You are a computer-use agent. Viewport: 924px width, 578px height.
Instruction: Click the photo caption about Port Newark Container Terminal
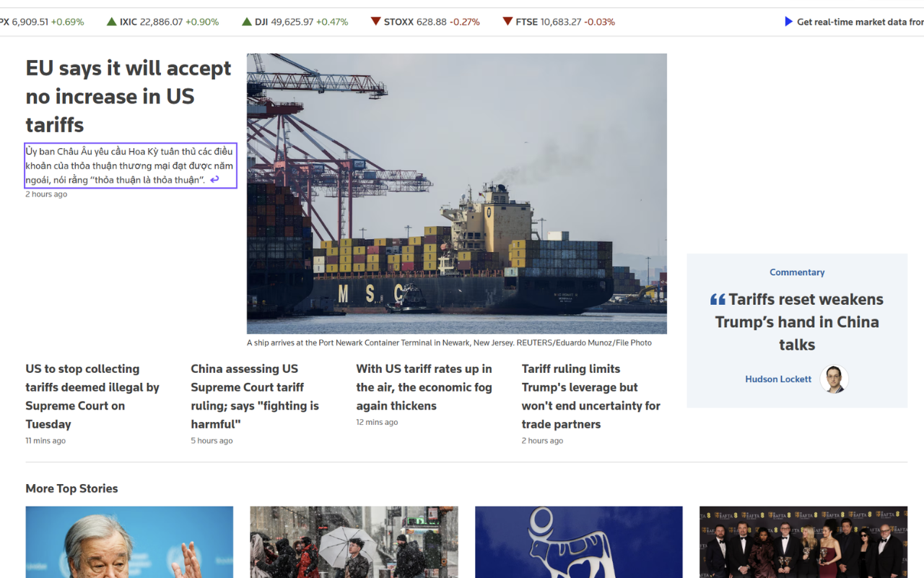(x=449, y=343)
